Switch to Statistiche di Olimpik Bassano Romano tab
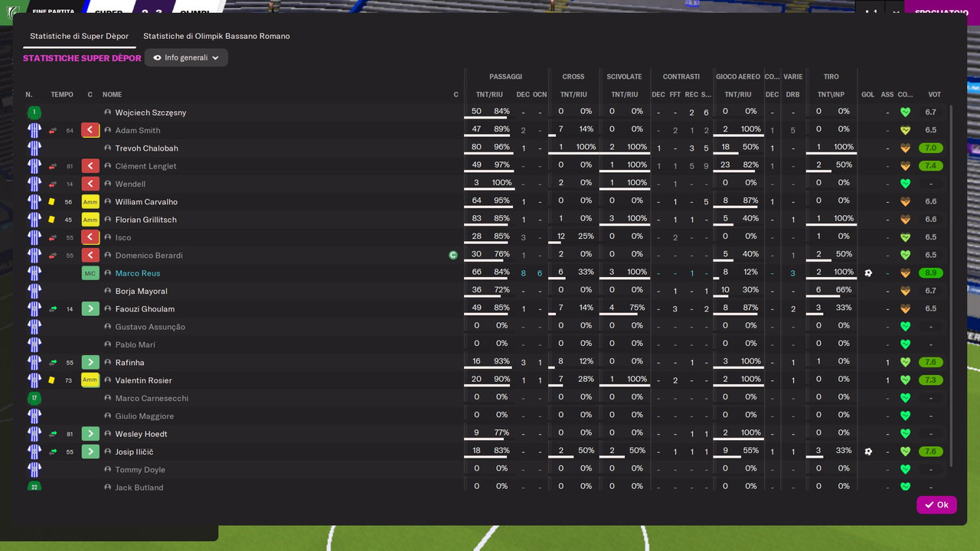The width and height of the screenshot is (980, 551). [216, 36]
